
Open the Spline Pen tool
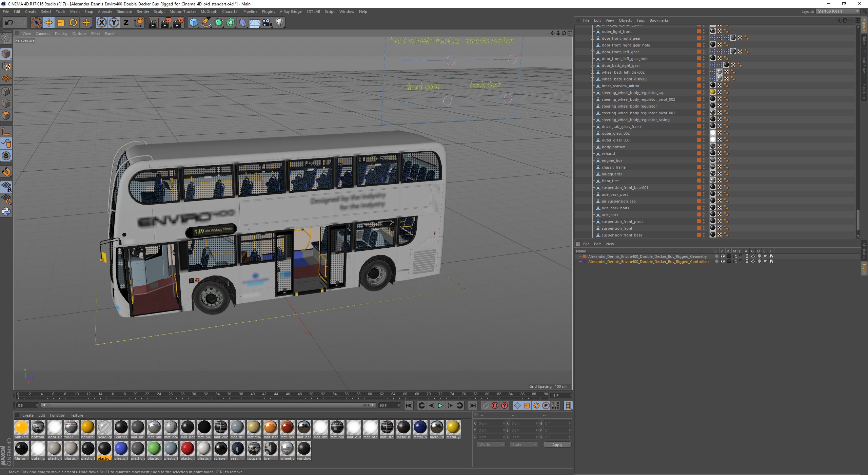coord(206,23)
